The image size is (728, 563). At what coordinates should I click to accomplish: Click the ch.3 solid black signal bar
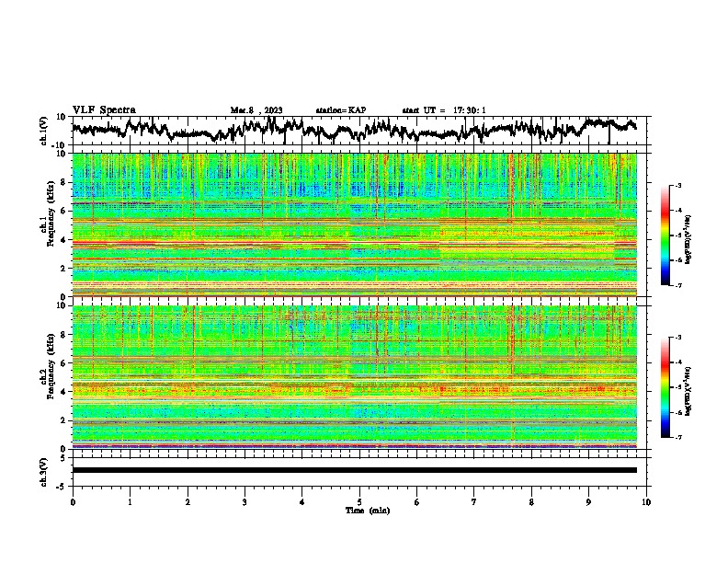pos(354,470)
